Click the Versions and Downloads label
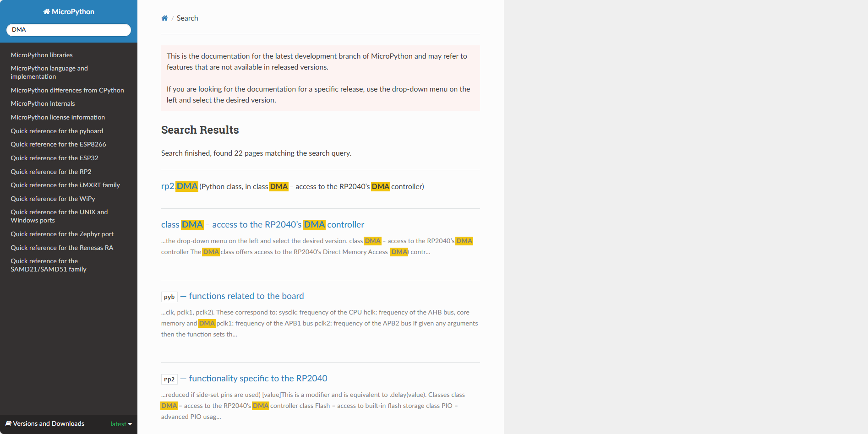The image size is (868, 434). click(x=49, y=423)
